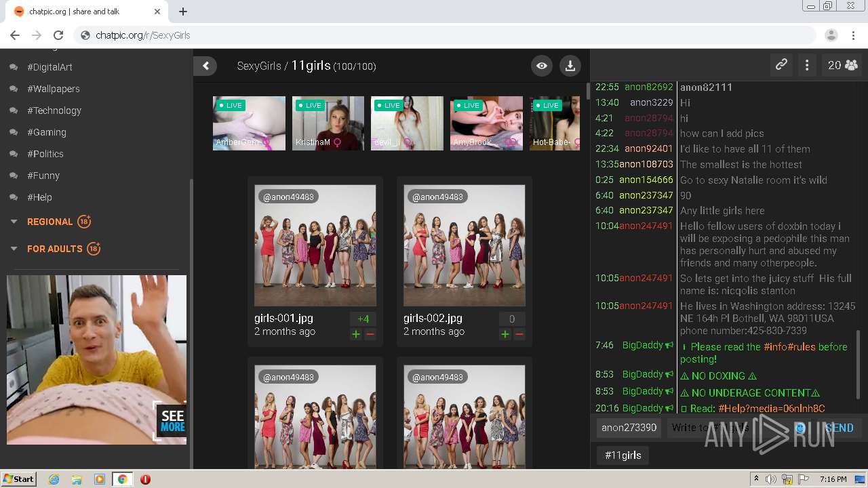This screenshot has height=488, width=868.
Task: Click the girls-002.jpg file name
Action: tap(433, 318)
